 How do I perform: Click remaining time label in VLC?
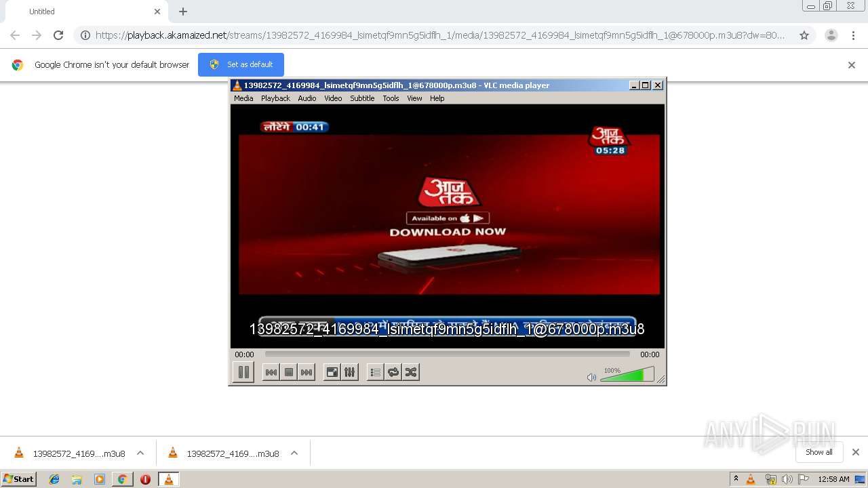point(650,354)
